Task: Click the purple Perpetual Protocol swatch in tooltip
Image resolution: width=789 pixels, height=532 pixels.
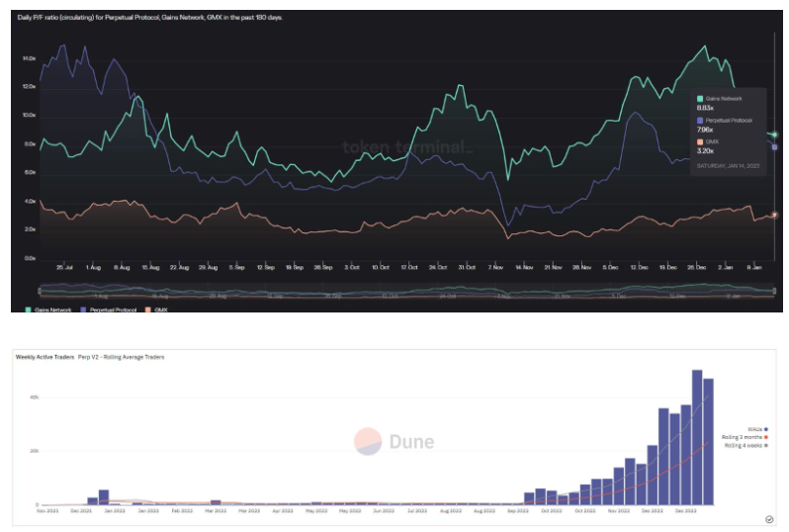Action: click(x=700, y=121)
